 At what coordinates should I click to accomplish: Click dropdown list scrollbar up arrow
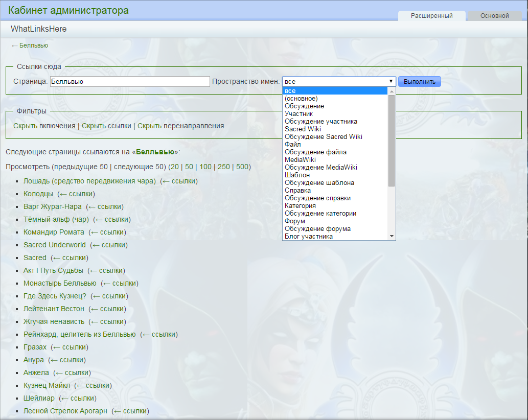tap(392, 91)
